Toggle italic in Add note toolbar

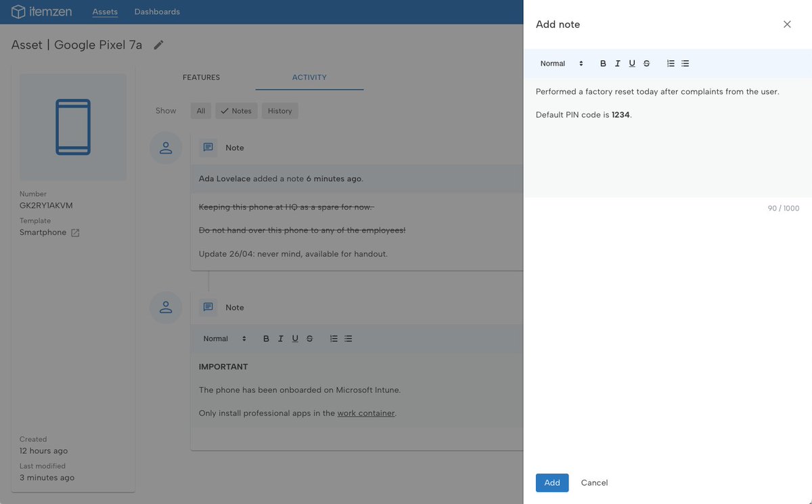point(617,64)
